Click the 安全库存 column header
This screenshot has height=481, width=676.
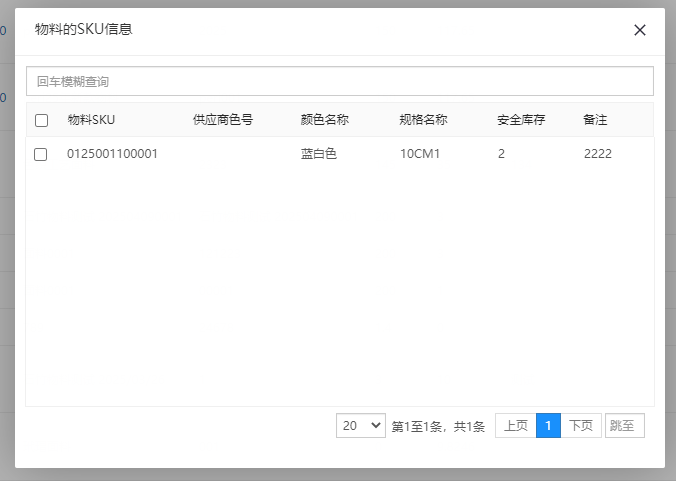coord(521,120)
